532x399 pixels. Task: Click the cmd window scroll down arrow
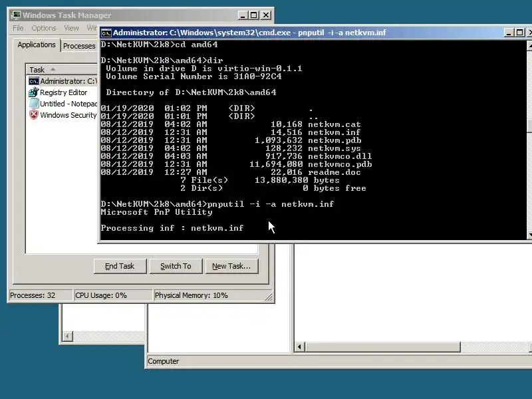(x=529, y=235)
